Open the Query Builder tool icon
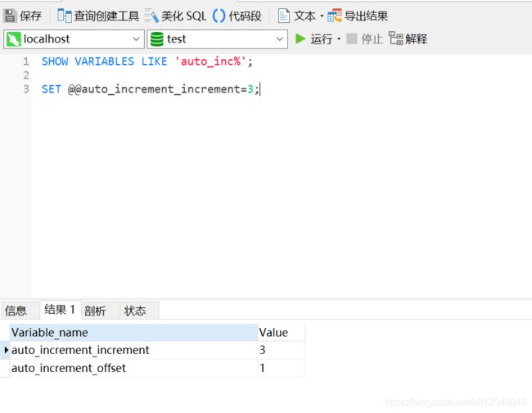This screenshot has height=413, width=532. (65, 16)
